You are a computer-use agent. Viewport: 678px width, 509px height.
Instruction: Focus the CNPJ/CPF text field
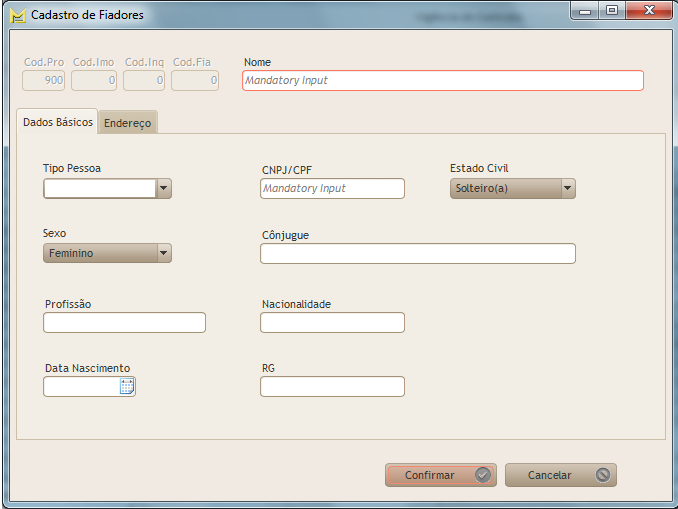pyautogui.click(x=332, y=189)
